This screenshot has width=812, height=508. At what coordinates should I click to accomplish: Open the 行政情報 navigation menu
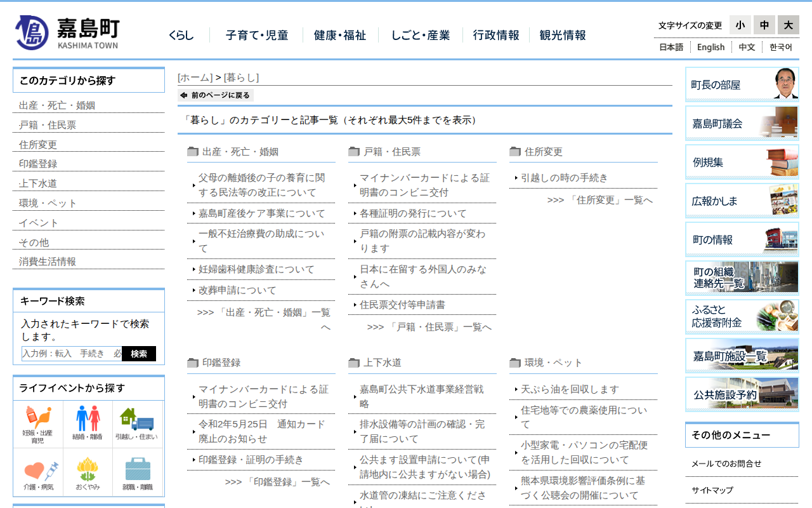tap(496, 36)
